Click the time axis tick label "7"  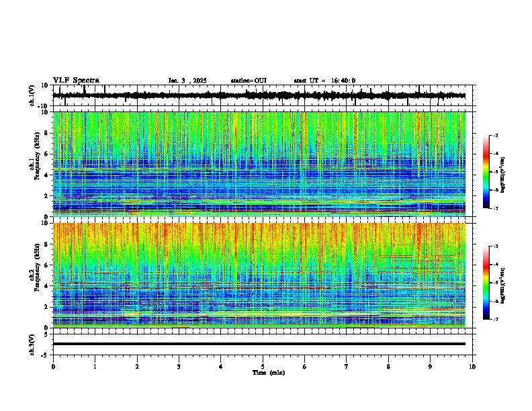347,367
